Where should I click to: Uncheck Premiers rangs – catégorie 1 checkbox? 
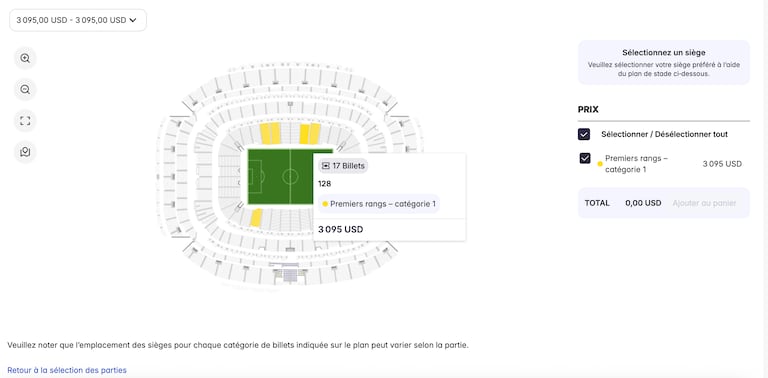pos(585,158)
